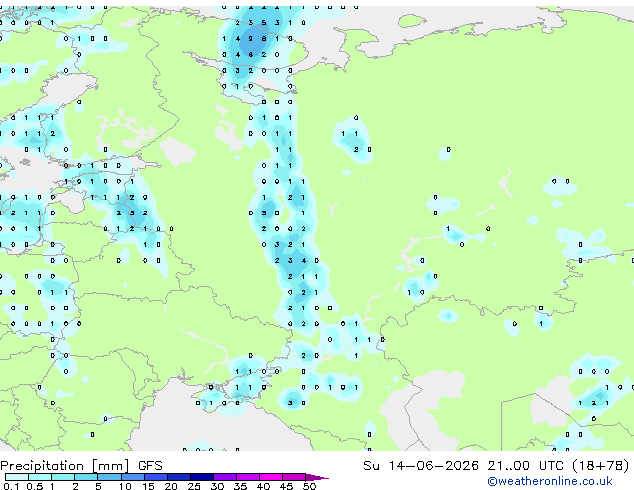Select legend swatch between 5 and 10

(109, 477)
